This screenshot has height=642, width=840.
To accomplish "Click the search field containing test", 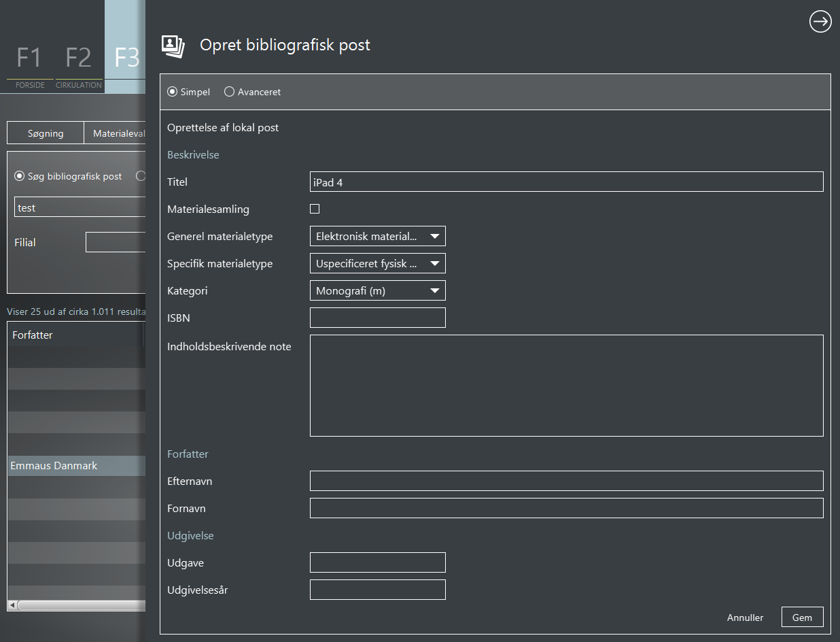I will (80, 207).
